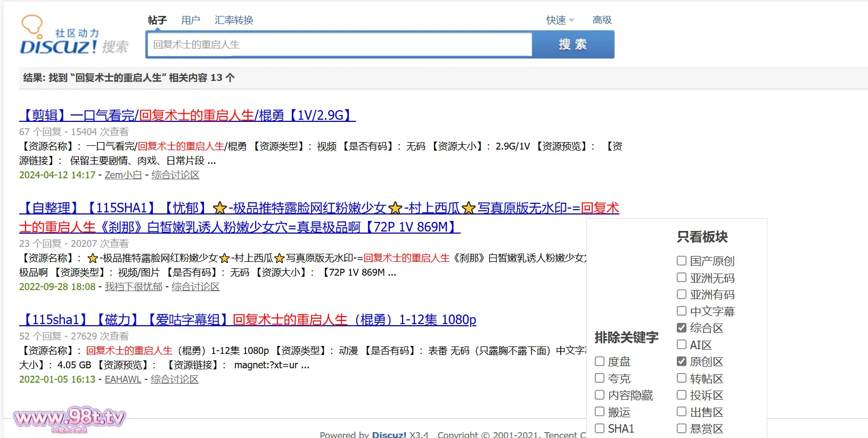The image size is (868, 438).
Task: Check the 悬赏区 board filter
Action: [x=682, y=428]
